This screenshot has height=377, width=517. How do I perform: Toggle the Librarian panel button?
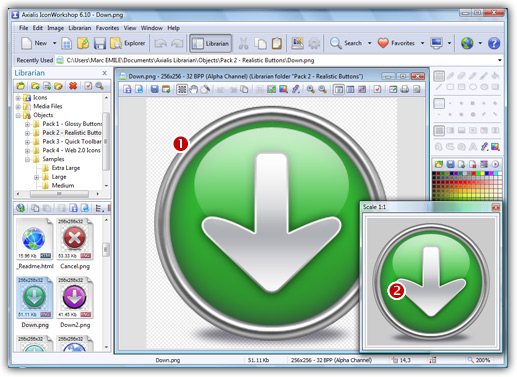click(211, 43)
